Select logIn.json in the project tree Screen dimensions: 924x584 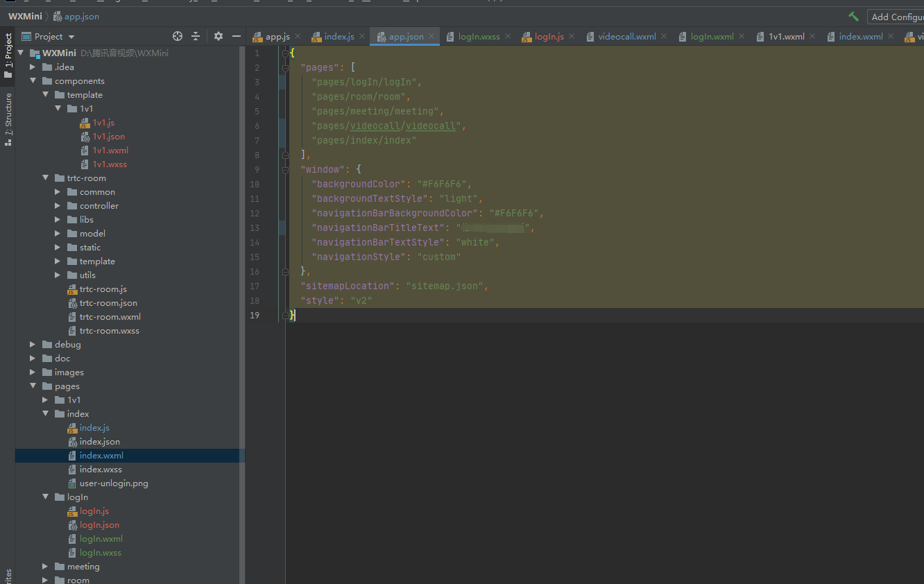99,525
